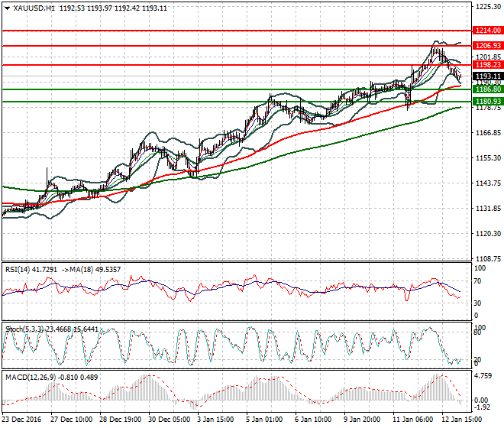Click the MACD scale value -1.92
This screenshot has width=504, height=428.
483,407
